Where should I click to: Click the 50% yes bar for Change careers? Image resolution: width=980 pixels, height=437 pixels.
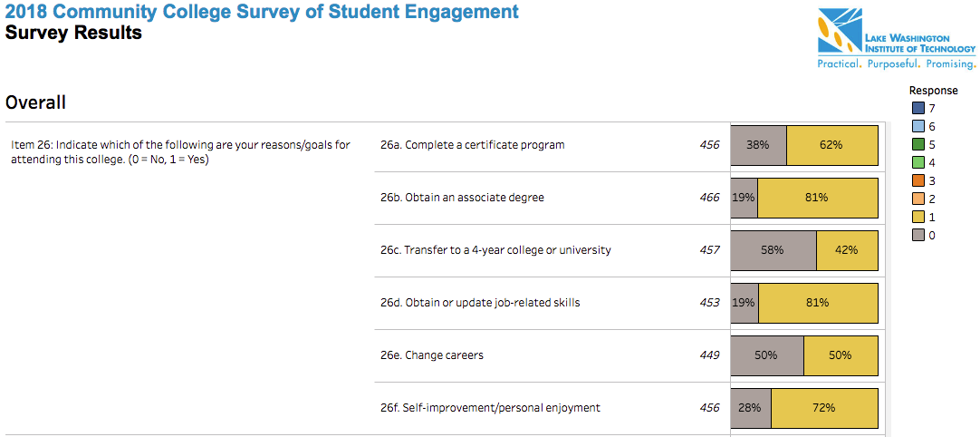pos(841,355)
